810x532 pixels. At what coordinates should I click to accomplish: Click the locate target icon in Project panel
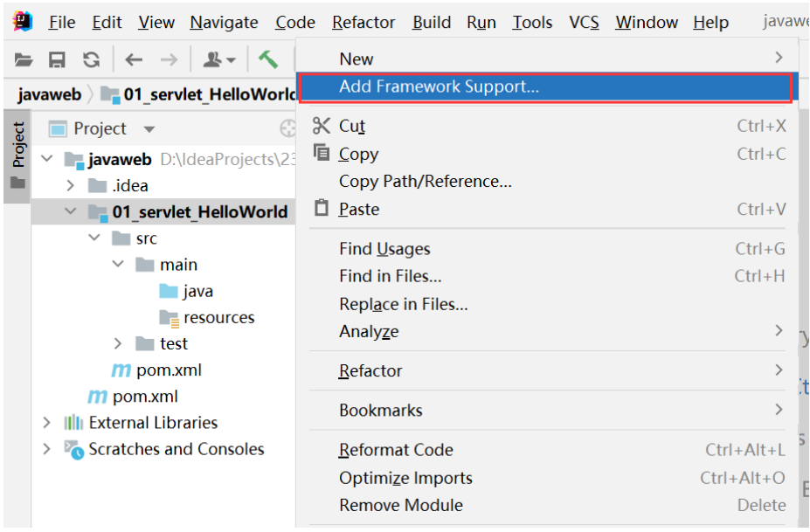click(x=287, y=128)
